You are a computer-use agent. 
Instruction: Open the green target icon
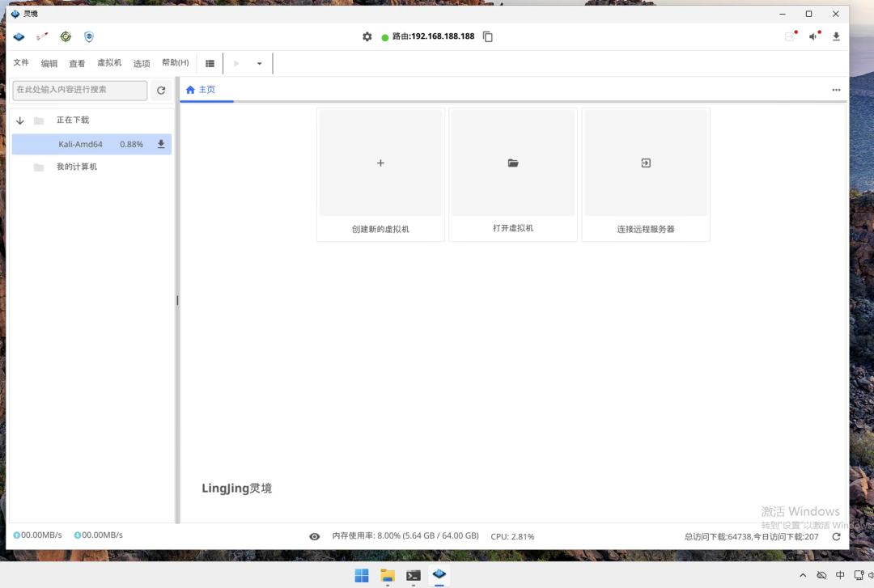tap(66, 36)
